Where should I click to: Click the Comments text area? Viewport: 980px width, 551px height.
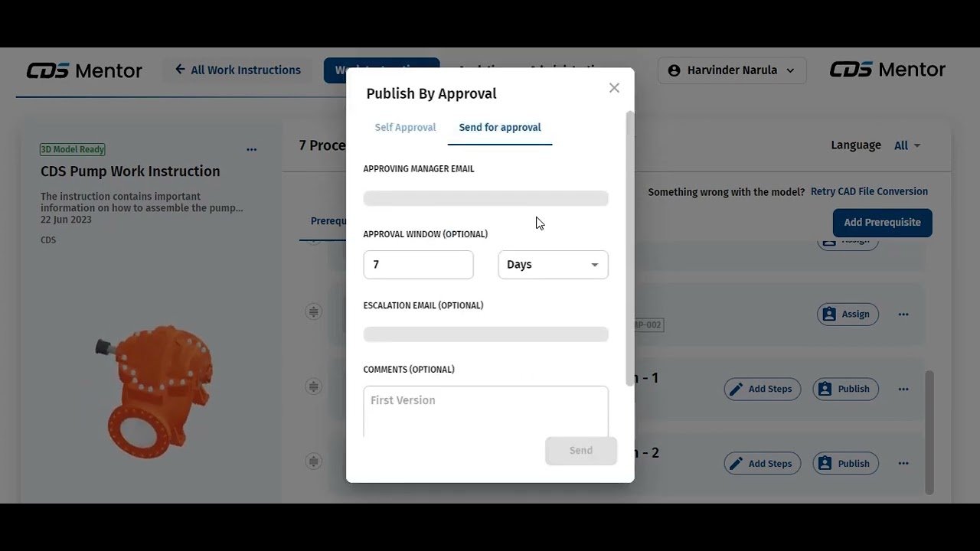[486, 411]
